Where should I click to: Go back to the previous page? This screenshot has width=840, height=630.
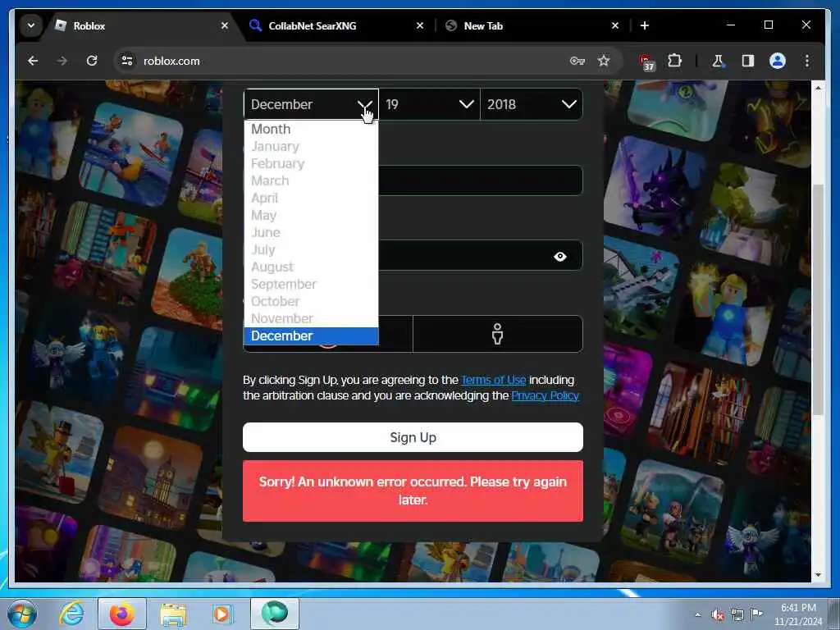(33, 61)
